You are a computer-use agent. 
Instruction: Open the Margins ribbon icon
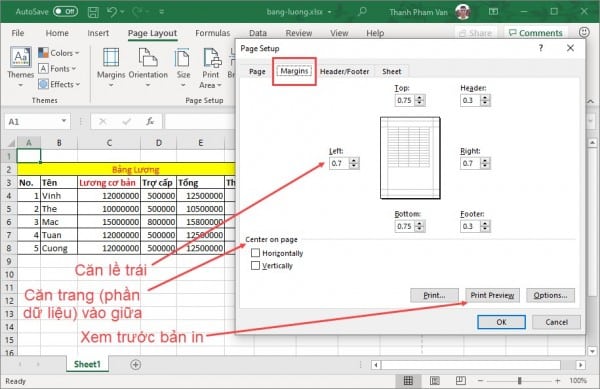111,57
